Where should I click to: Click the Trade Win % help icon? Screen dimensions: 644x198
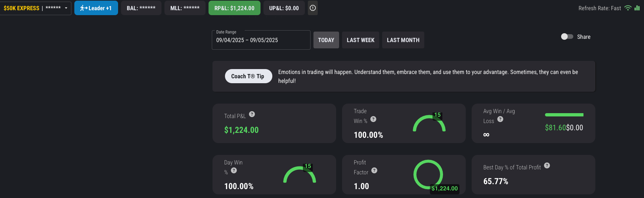373,119
